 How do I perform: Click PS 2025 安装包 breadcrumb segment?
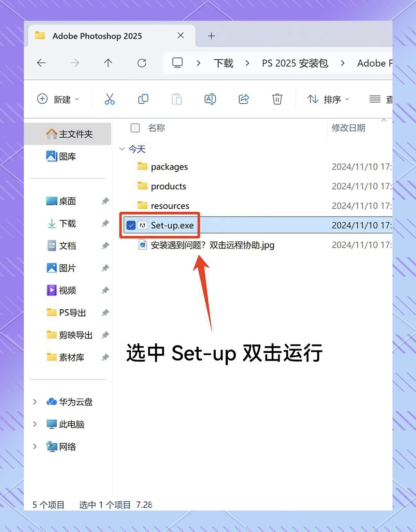[295, 63]
